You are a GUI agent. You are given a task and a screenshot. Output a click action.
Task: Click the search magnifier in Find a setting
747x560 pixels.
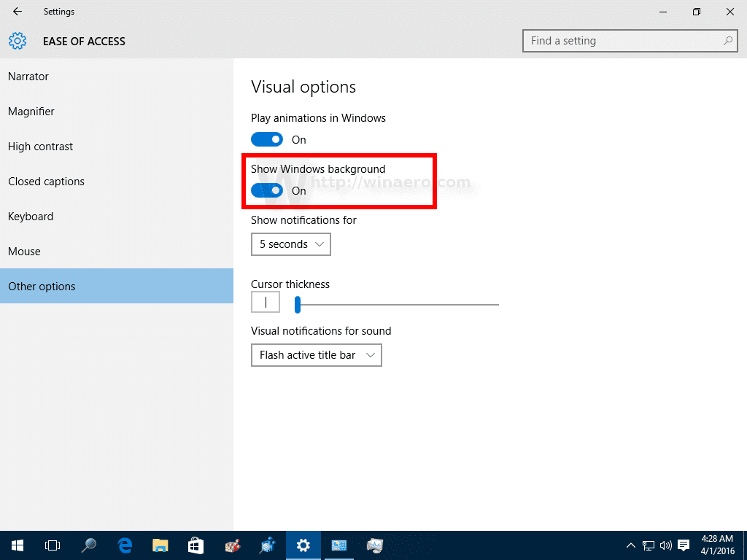(x=727, y=41)
